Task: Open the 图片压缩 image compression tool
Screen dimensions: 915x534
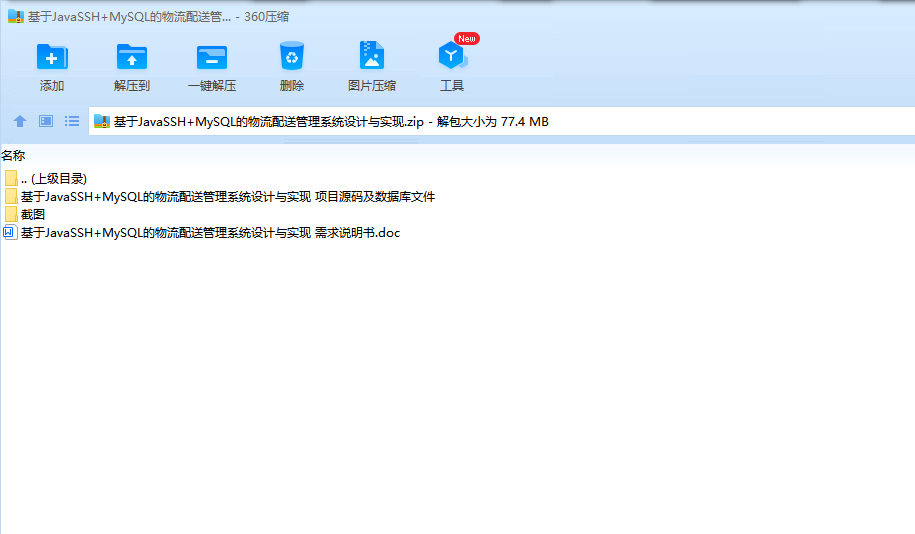Action: [x=372, y=55]
